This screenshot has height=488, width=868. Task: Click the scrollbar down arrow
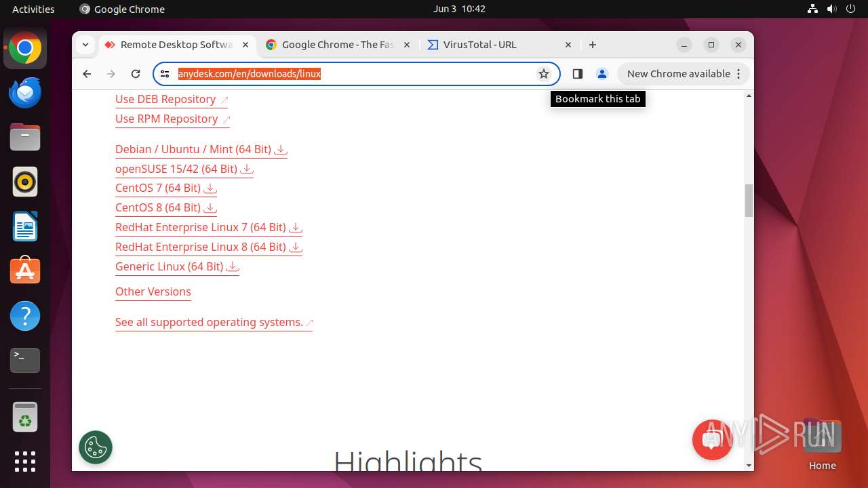749,466
